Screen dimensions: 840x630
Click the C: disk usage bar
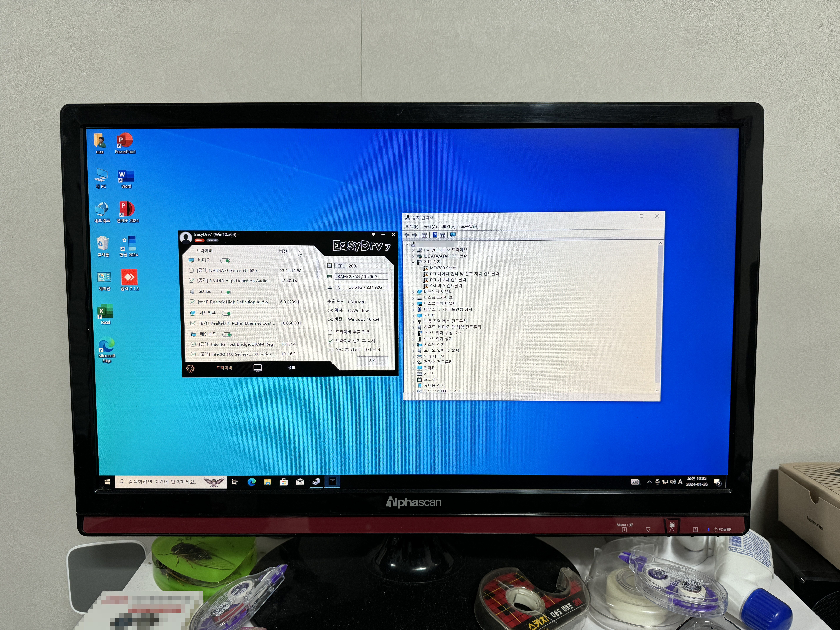(x=361, y=287)
